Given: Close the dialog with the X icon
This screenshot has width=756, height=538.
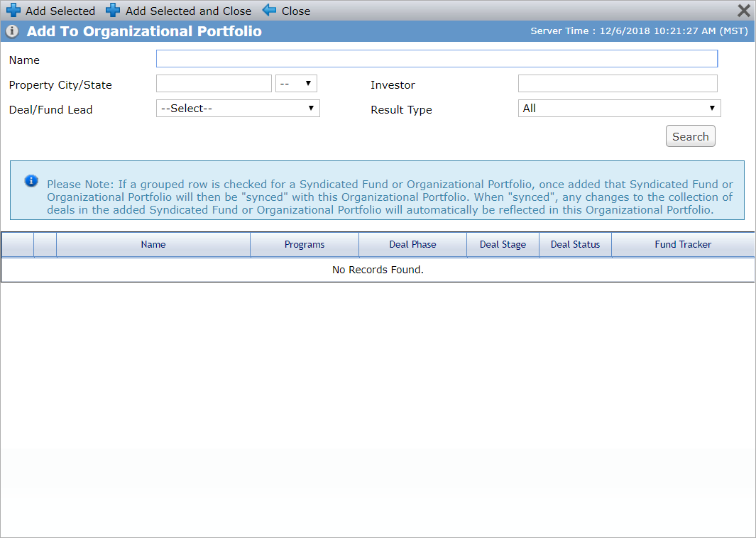Looking at the screenshot, I should [744, 10].
